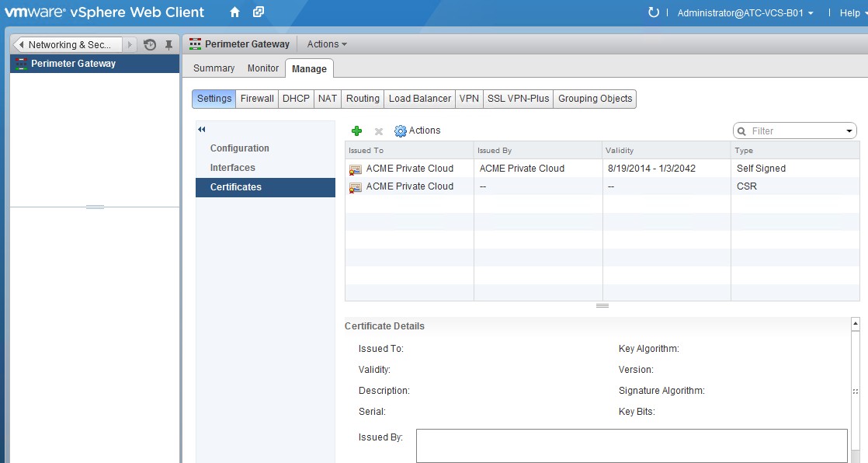This screenshot has height=463, width=868.
Task: Select Certificates in the settings list
Action: [266, 187]
